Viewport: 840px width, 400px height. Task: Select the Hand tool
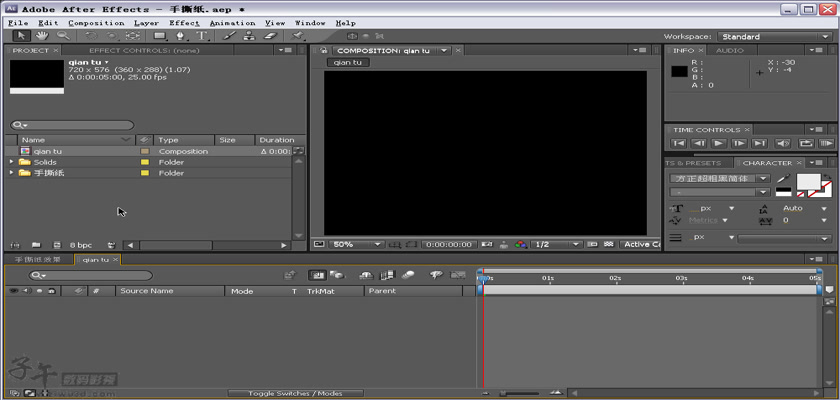pos(42,36)
